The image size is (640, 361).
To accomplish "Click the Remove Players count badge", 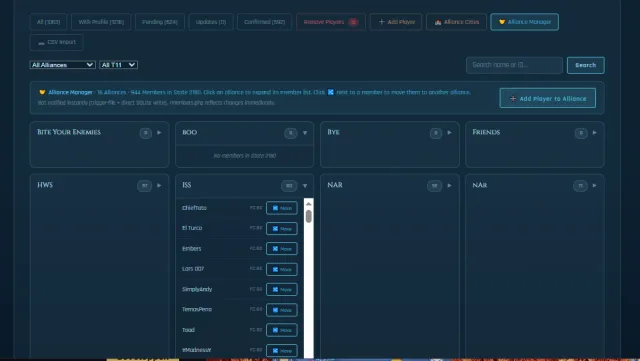I will pos(353,22).
